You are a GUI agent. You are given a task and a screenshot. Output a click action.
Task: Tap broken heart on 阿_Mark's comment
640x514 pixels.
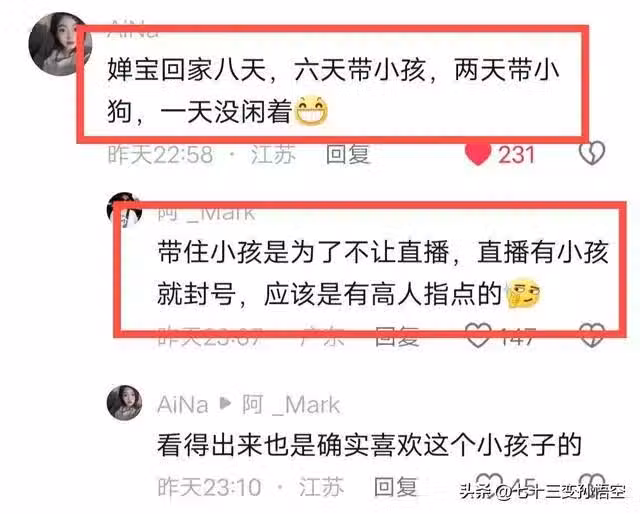coord(592,335)
